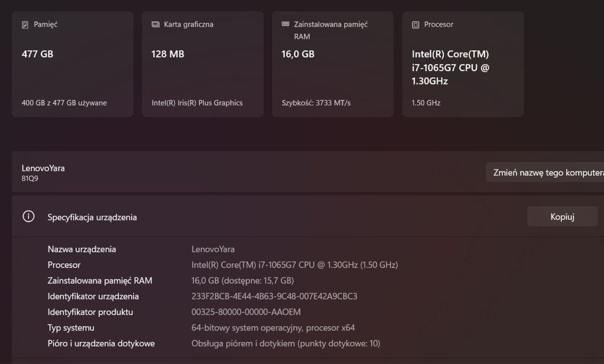Collapse the Specyfikacja urządzenia section header

coord(308,216)
